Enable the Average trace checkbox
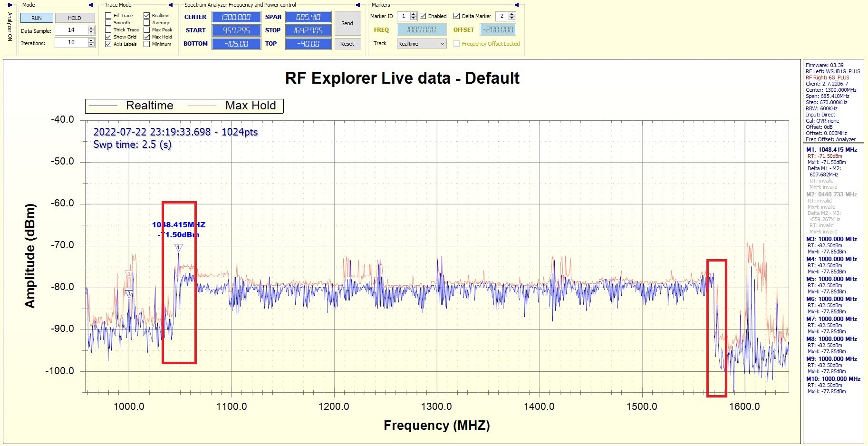 click(147, 23)
